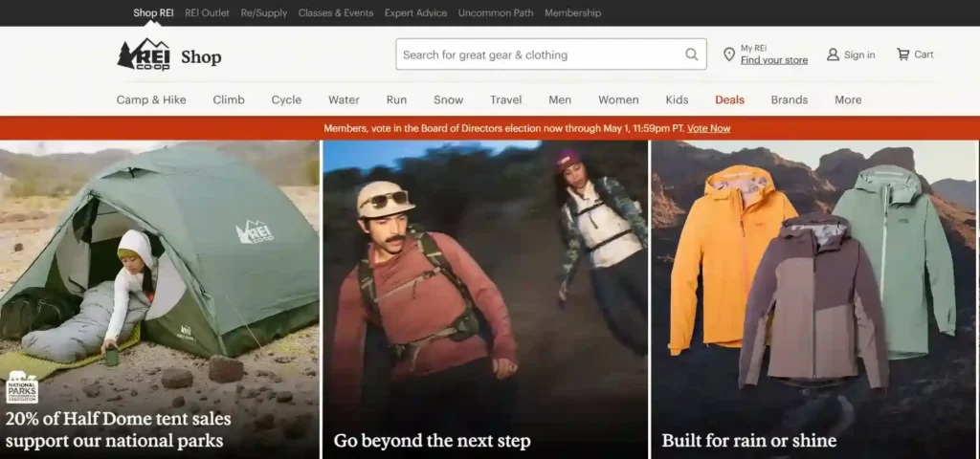Click the REI Co-op logo
980x459 pixels.
(x=144, y=55)
